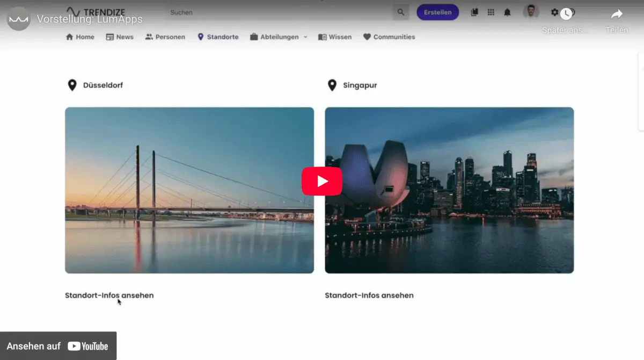Click the YouTube share arrow icon

(x=617, y=15)
